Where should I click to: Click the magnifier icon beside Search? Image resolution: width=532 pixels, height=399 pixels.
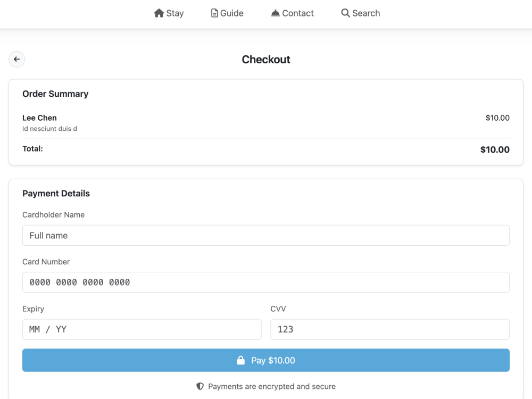[345, 13]
